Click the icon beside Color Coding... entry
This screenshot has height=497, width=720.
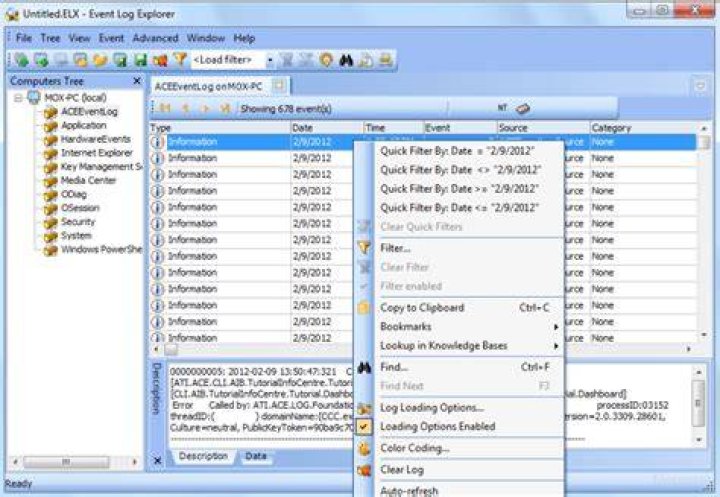[364, 448]
